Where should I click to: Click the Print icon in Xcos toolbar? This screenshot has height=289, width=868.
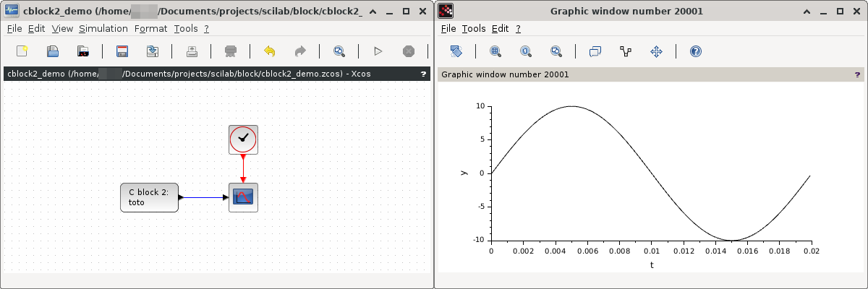click(x=192, y=51)
